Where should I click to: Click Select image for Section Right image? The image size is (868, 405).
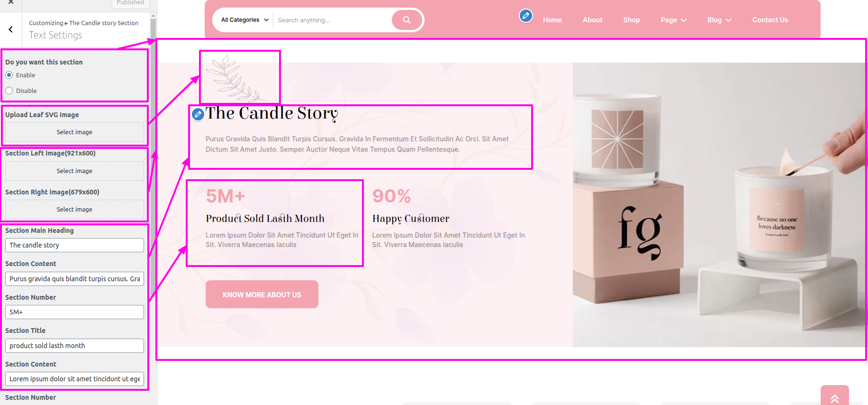tap(74, 210)
